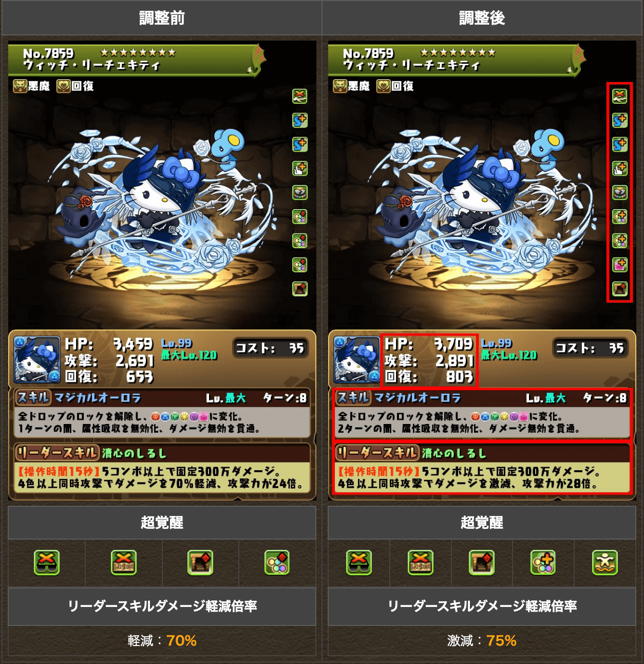Tap the Hello Kitty portrait thumbnail in 調整前
This screenshot has height=664, width=644.
37,360
